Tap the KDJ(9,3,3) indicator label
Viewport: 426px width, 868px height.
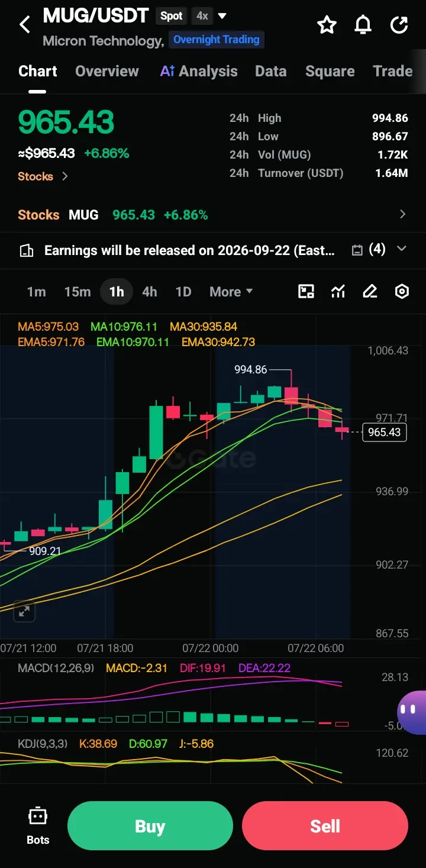point(43,744)
